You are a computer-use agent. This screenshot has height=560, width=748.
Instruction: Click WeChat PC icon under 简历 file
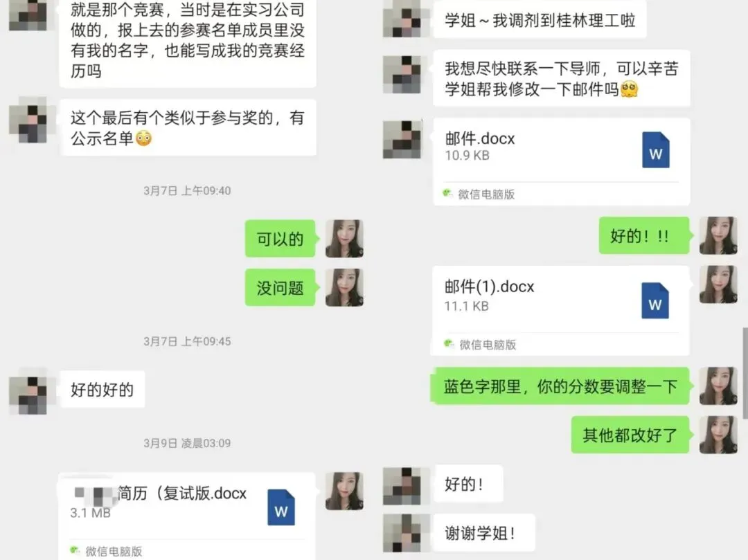(75, 550)
